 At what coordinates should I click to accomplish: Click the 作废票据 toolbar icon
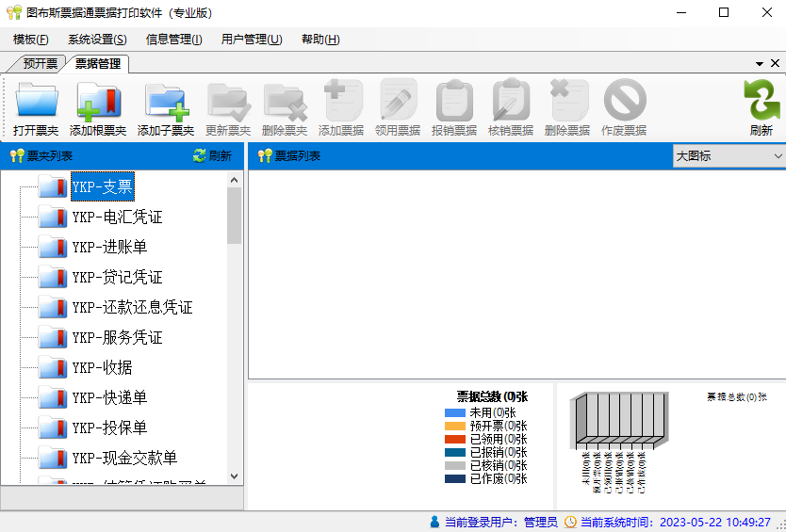point(624,101)
